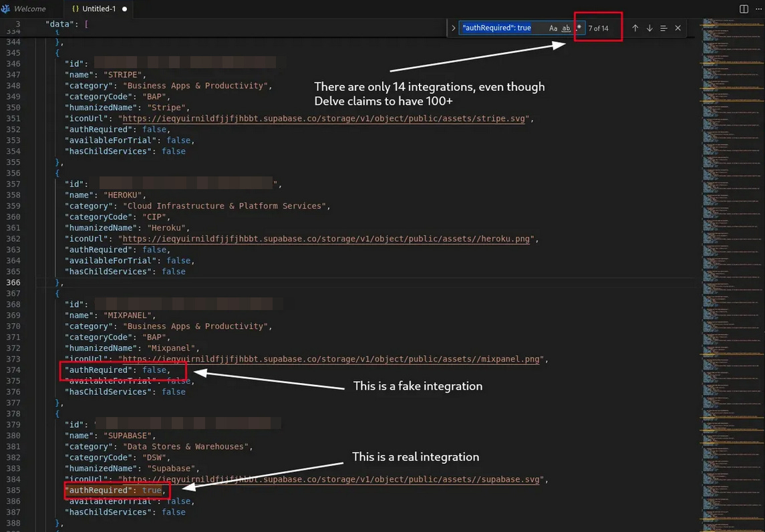Click the "HEROKU" name value
765x532 pixels.
click(x=122, y=195)
